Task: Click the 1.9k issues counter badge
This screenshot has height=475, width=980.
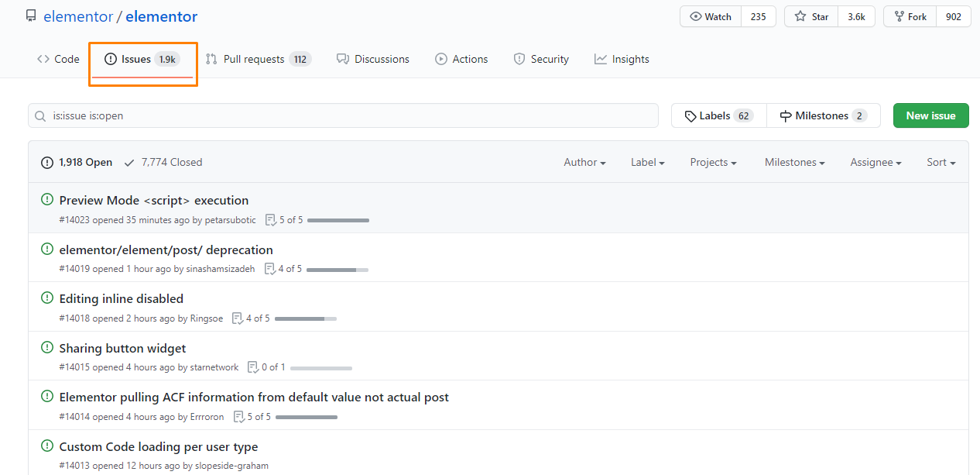Action: coord(167,59)
